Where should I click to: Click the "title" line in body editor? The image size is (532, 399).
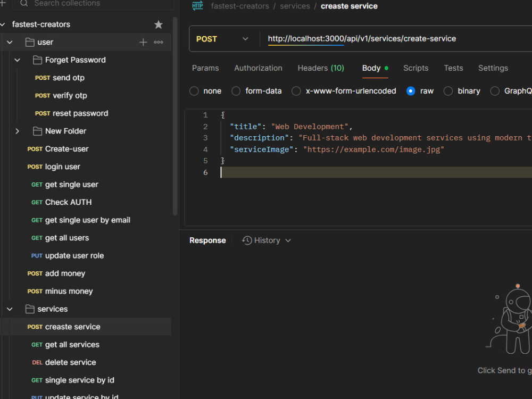point(291,127)
